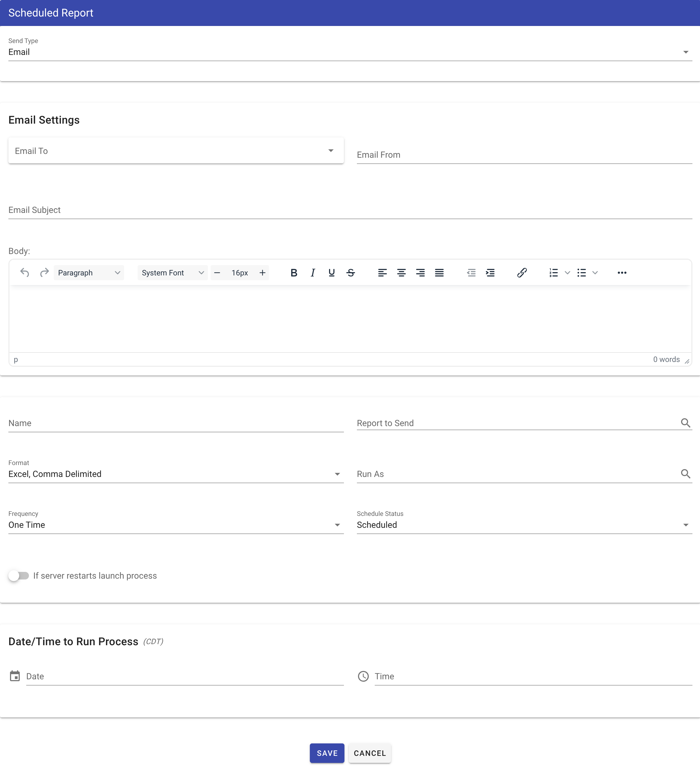The width and height of the screenshot is (700, 771).
Task: Insert a hyperlink in the email body
Action: pyautogui.click(x=522, y=273)
